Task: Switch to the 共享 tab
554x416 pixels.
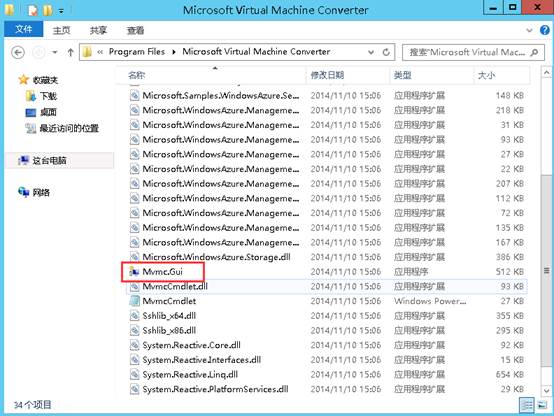Action: click(x=98, y=30)
